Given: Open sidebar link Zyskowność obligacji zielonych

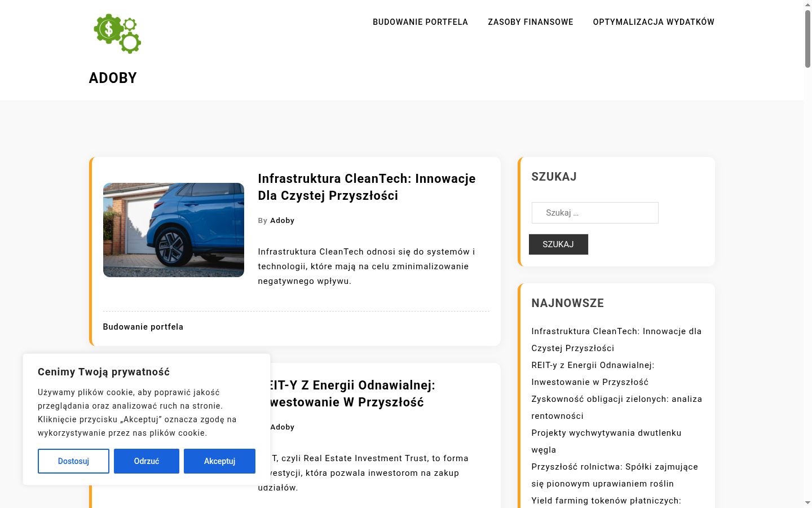Looking at the screenshot, I should click(x=616, y=408).
